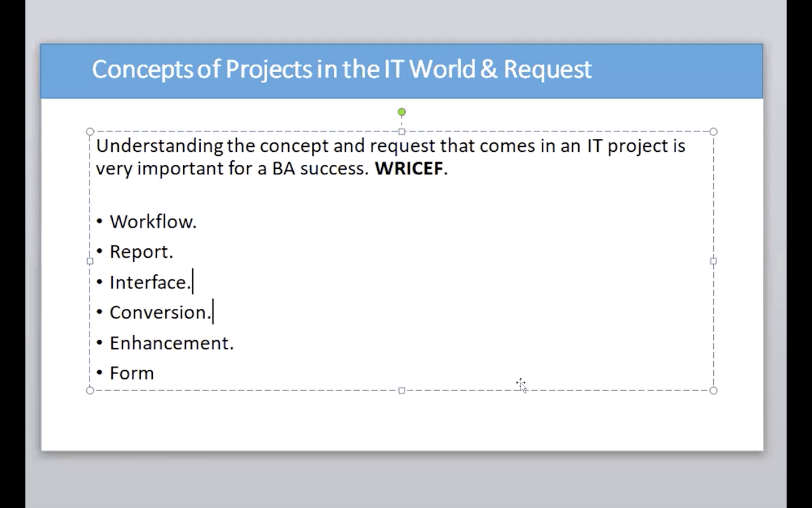The width and height of the screenshot is (812, 508).
Task: Click the bottom-right corner resize handle of the text box
Action: tap(713, 391)
